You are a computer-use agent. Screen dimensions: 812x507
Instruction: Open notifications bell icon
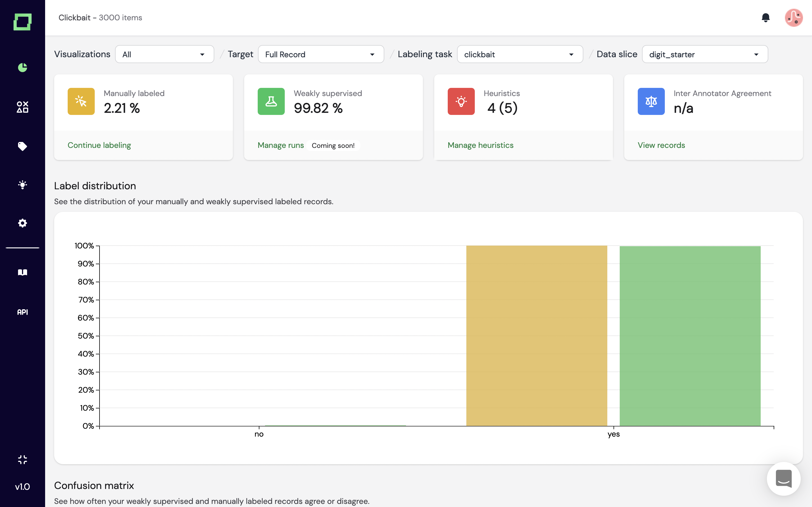pos(765,17)
